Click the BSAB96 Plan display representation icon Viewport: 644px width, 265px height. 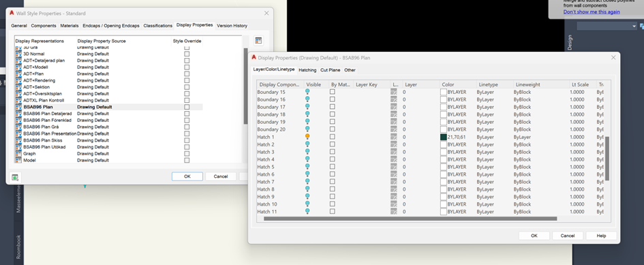[18, 107]
